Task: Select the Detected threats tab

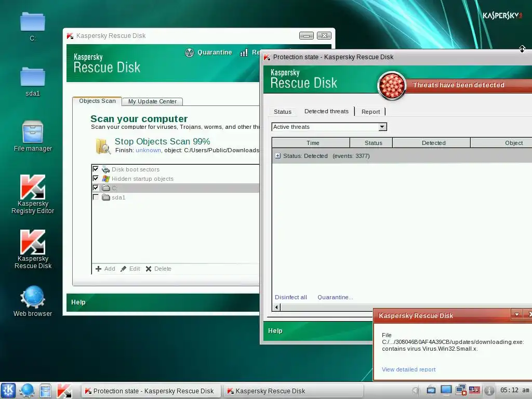Action: [326, 111]
